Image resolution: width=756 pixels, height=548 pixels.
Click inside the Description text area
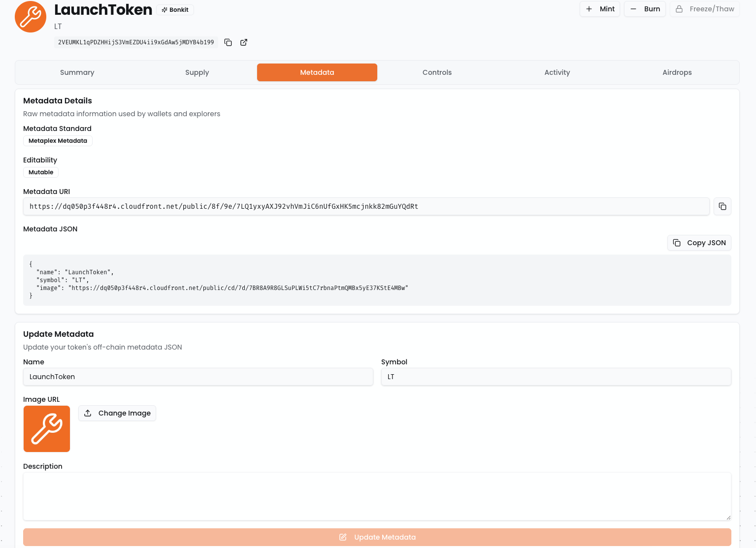[377, 496]
